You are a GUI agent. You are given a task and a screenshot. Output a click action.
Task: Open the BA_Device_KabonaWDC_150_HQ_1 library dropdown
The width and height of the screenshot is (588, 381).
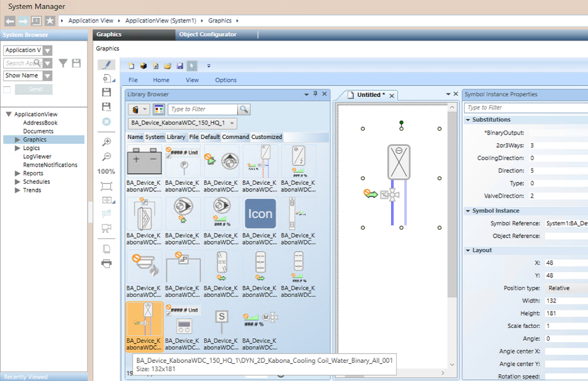[183, 123]
